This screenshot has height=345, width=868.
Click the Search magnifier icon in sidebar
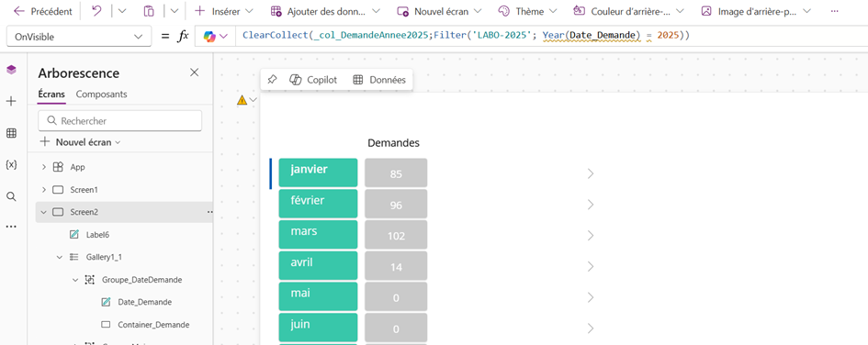[11, 196]
